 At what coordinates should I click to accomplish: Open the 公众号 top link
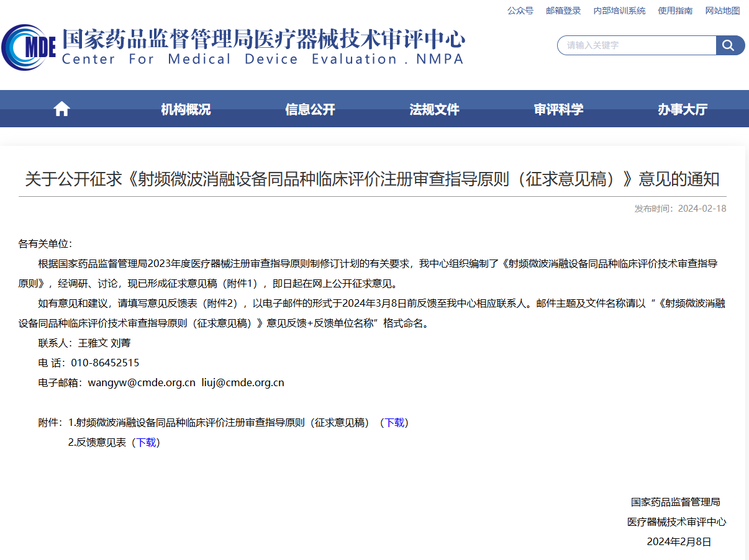point(520,11)
